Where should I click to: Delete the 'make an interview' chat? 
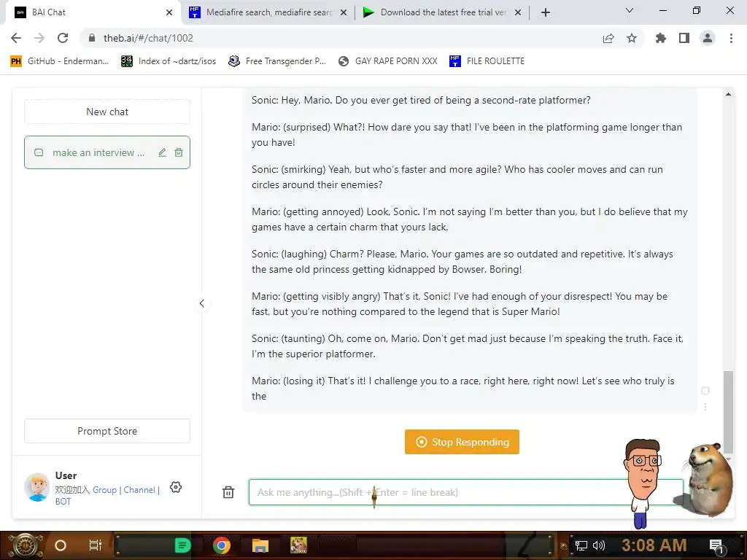tap(179, 152)
